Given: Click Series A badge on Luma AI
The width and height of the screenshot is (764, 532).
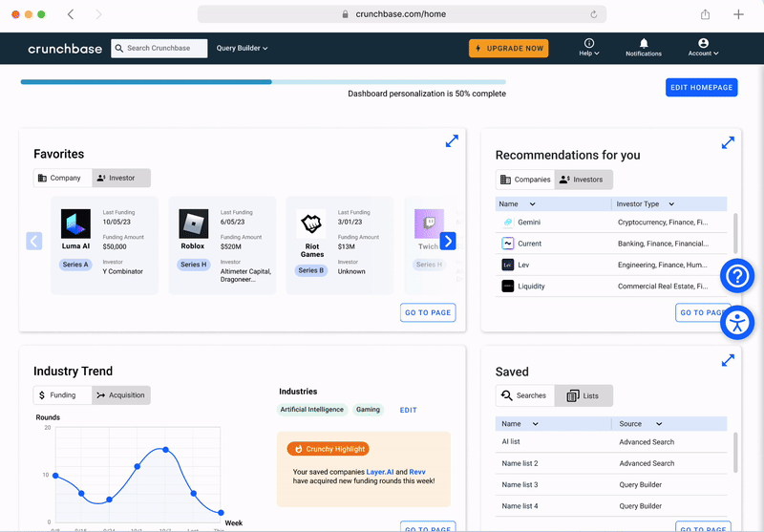Looking at the screenshot, I should click(x=75, y=265).
